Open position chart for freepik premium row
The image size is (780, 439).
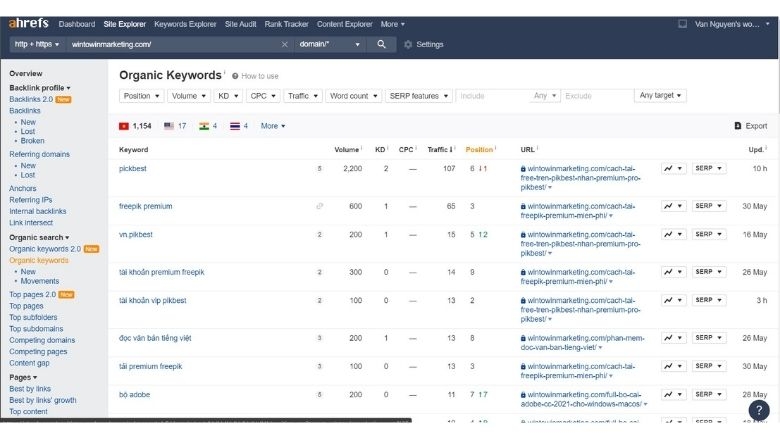(673, 206)
